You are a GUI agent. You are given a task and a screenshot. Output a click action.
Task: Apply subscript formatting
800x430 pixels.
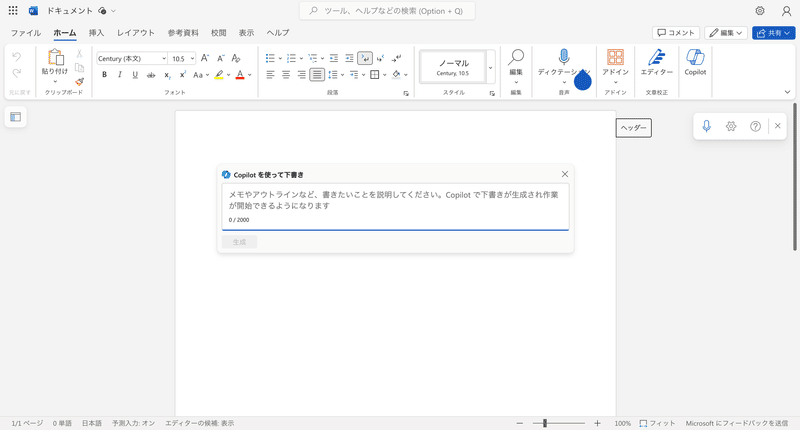(167, 75)
